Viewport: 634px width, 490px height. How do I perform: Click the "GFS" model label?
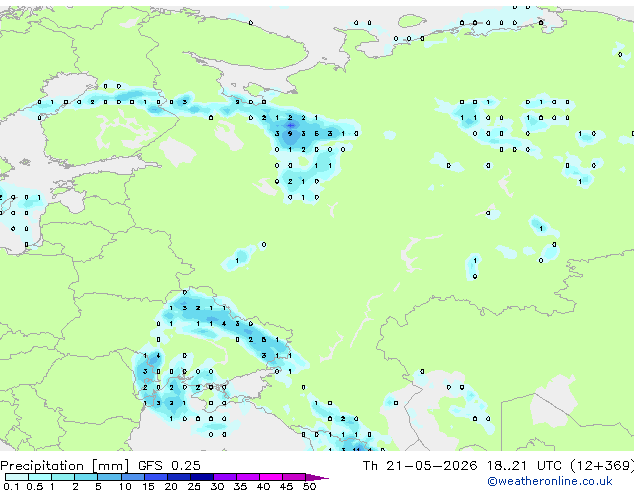[x=150, y=466]
